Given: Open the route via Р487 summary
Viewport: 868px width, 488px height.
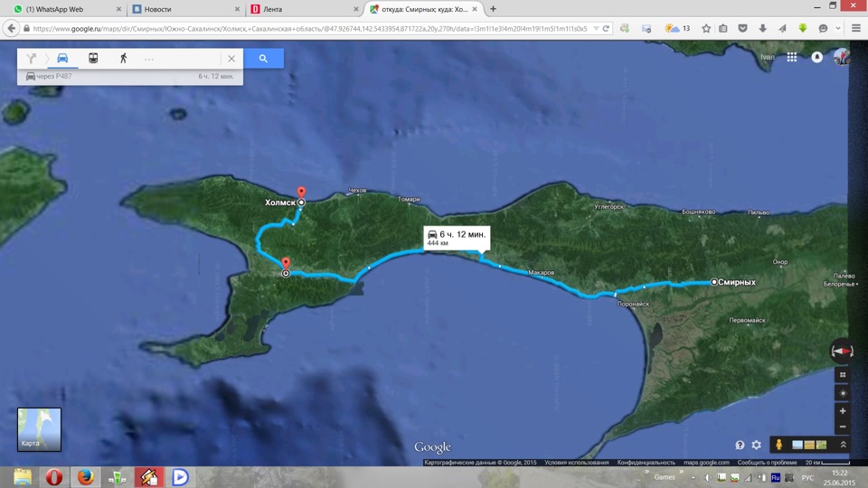Looking at the screenshot, I should 130,76.
